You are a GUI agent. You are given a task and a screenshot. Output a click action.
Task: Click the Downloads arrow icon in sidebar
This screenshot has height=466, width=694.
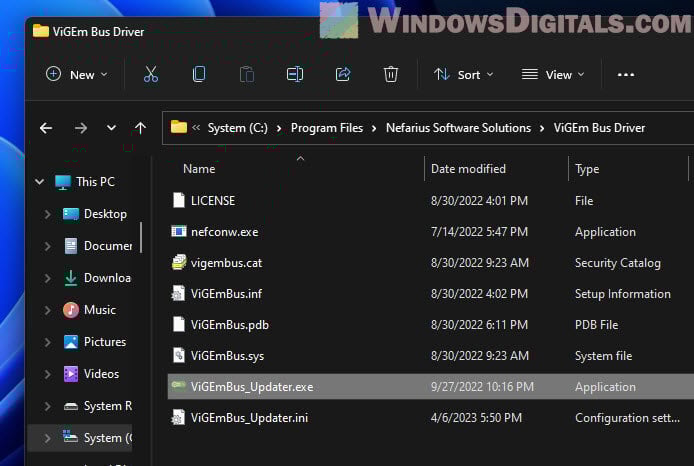click(x=71, y=278)
